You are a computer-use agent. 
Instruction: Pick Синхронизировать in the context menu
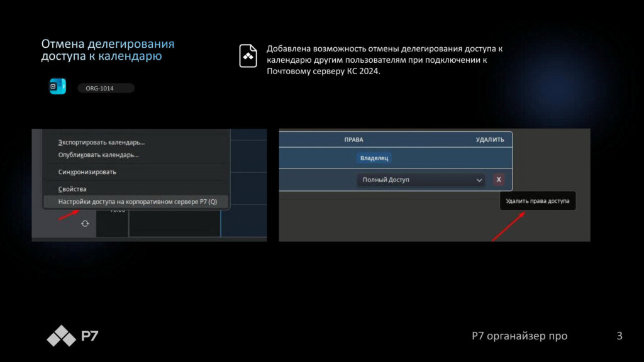(x=87, y=172)
